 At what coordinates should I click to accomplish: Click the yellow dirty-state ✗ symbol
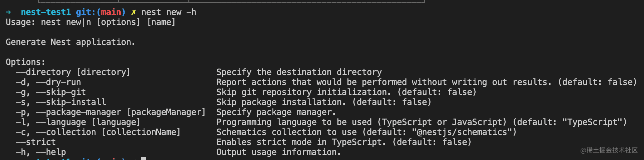pos(133,12)
